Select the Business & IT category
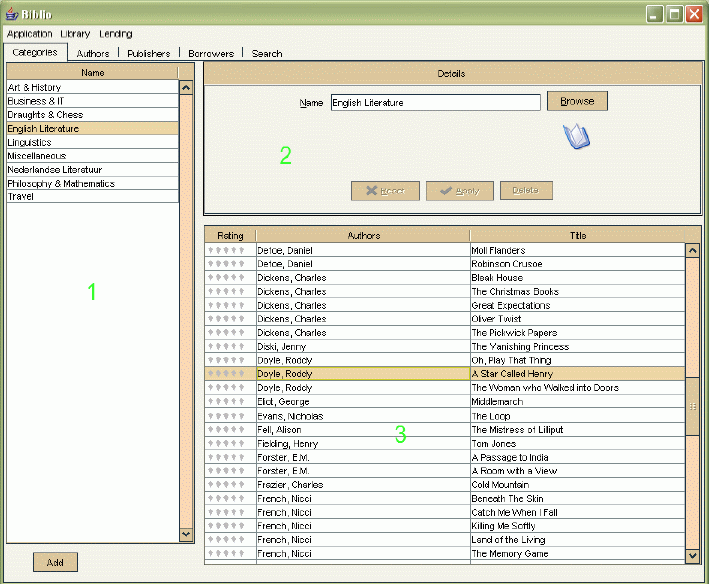The width and height of the screenshot is (710, 584). click(x=93, y=101)
